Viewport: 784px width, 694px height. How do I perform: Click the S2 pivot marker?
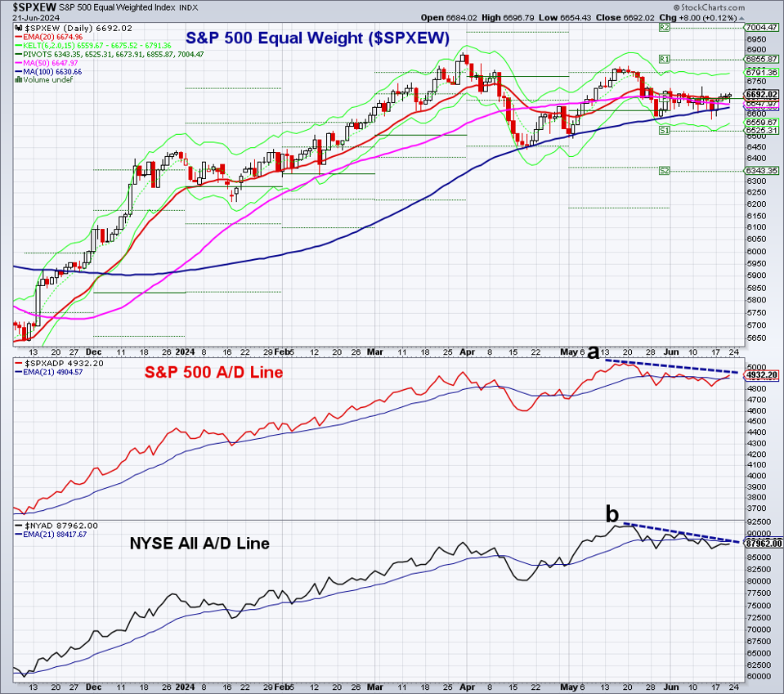[665, 171]
